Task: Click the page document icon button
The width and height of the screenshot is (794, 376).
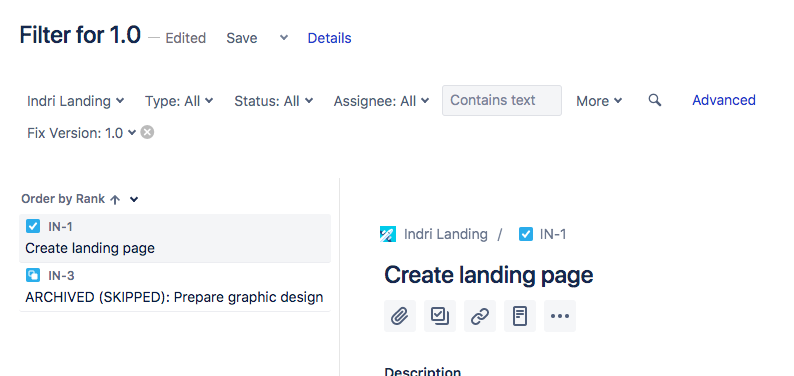Action: (520, 316)
